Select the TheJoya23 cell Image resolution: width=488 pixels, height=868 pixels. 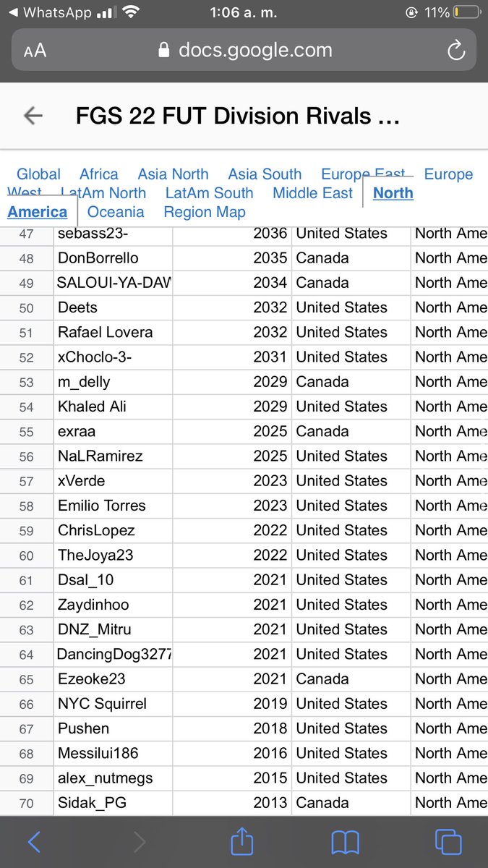(x=113, y=555)
